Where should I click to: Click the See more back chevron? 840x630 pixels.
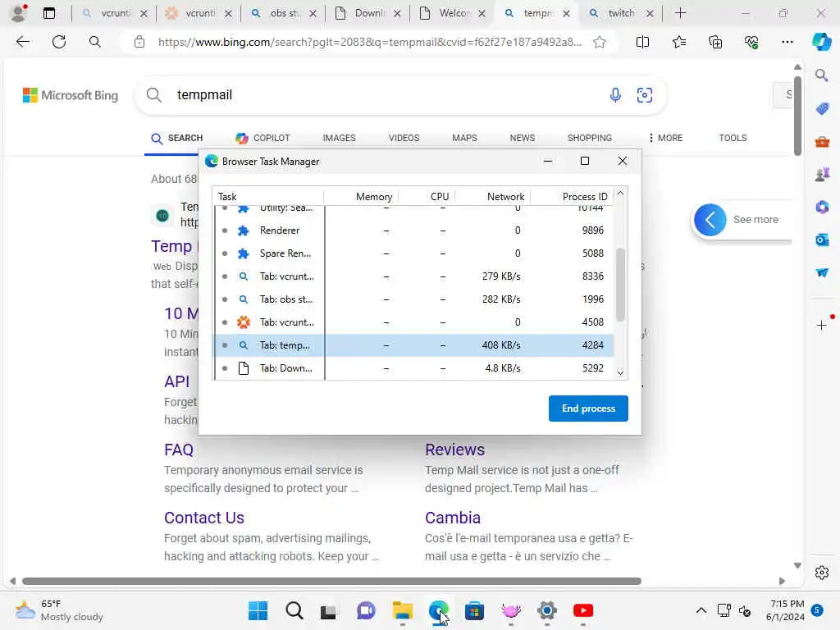(x=710, y=220)
